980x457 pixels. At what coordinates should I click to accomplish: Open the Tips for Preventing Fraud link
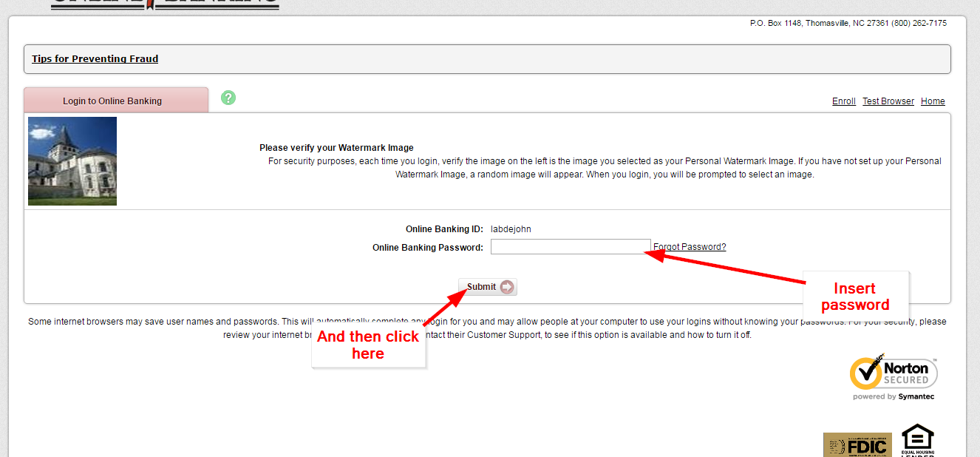[x=95, y=59]
